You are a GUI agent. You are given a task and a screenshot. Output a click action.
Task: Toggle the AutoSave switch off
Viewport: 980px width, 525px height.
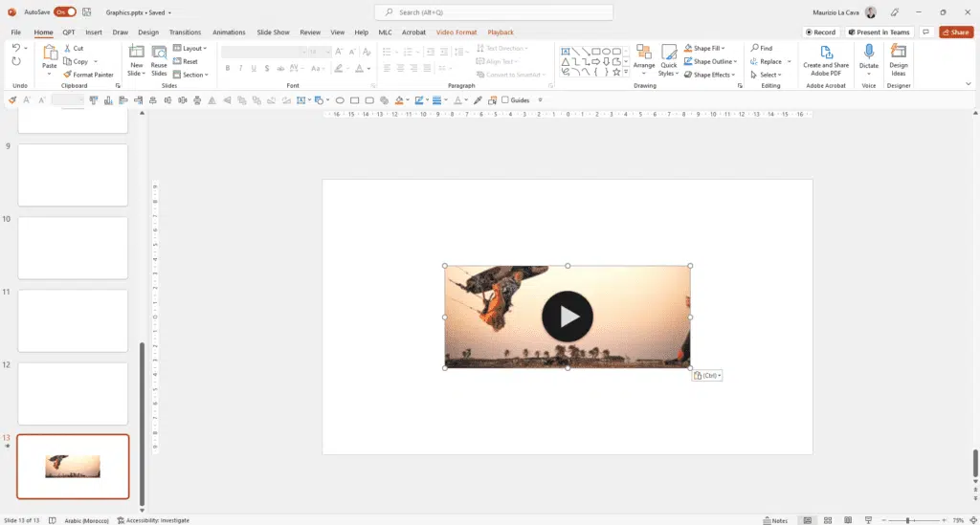[x=65, y=12]
